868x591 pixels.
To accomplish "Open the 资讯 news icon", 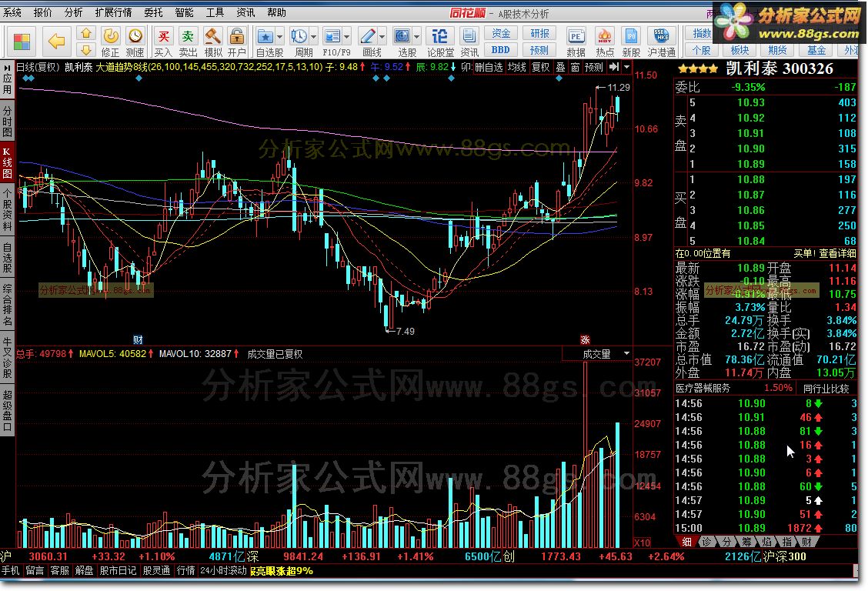I will coord(469,42).
